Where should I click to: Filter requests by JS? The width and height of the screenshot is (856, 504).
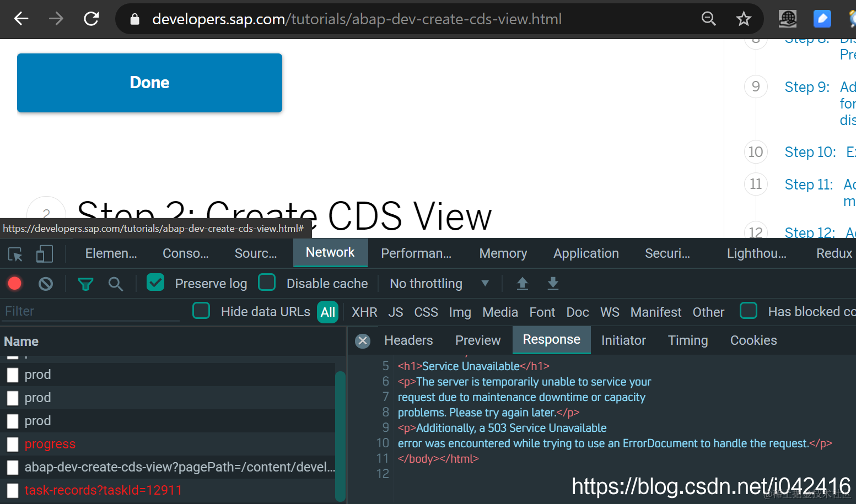coord(396,312)
